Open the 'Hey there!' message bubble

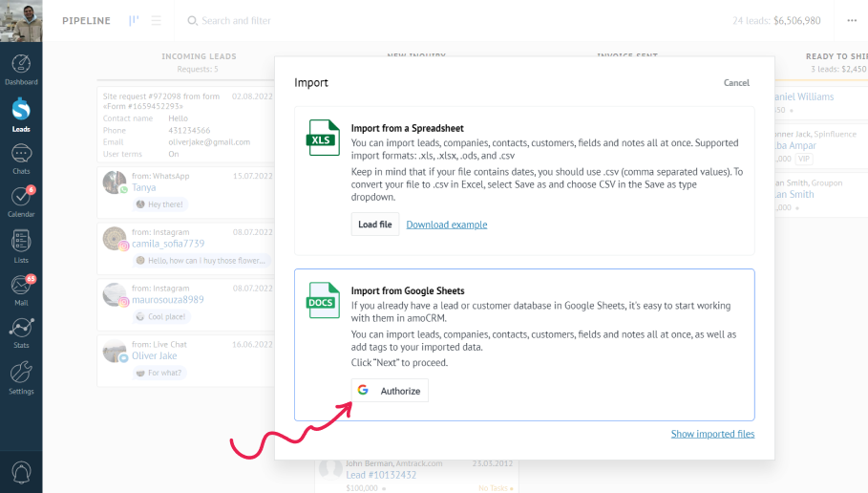pyautogui.click(x=160, y=204)
